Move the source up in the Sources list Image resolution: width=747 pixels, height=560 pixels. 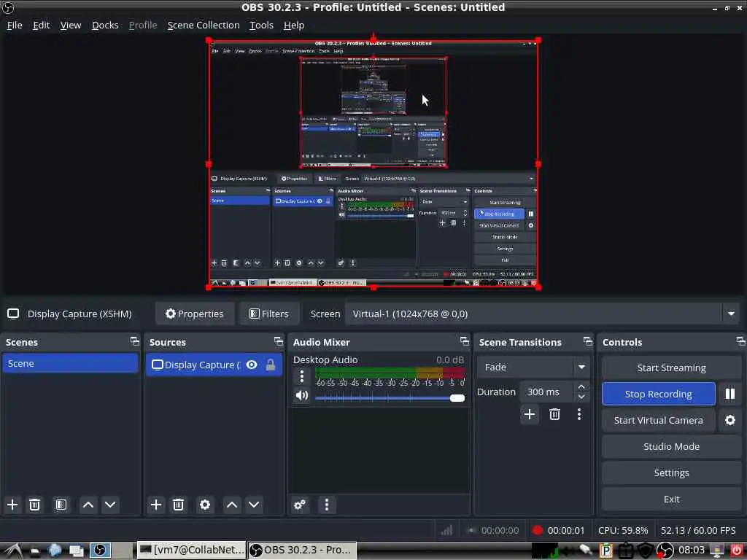[232, 505]
